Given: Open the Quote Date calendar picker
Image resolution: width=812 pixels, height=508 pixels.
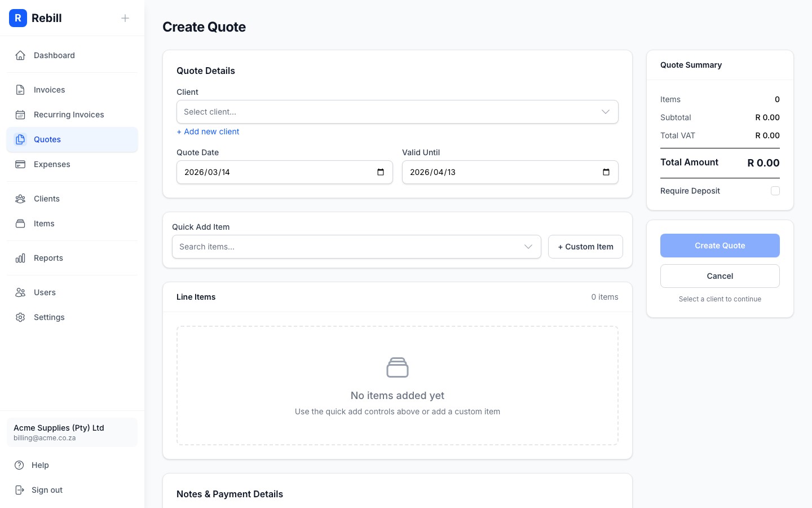Looking at the screenshot, I should coord(381,172).
